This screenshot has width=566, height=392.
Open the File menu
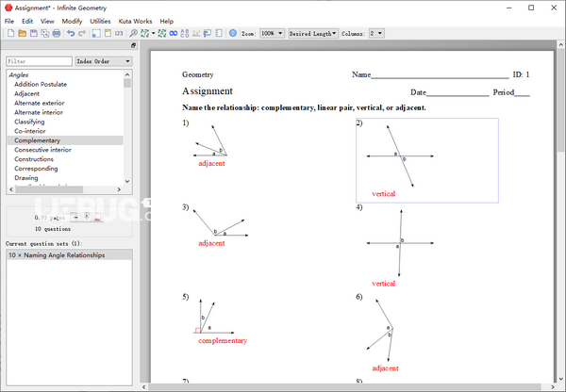(9, 22)
